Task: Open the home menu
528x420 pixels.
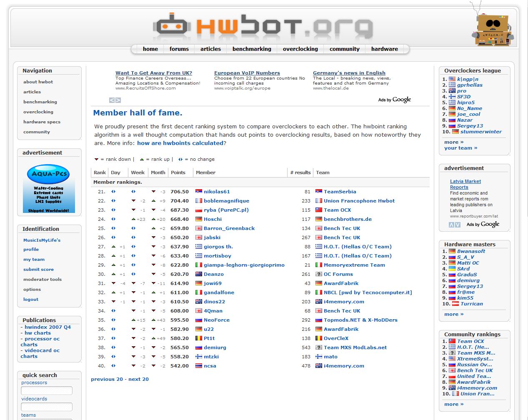Action: (x=150, y=49)
